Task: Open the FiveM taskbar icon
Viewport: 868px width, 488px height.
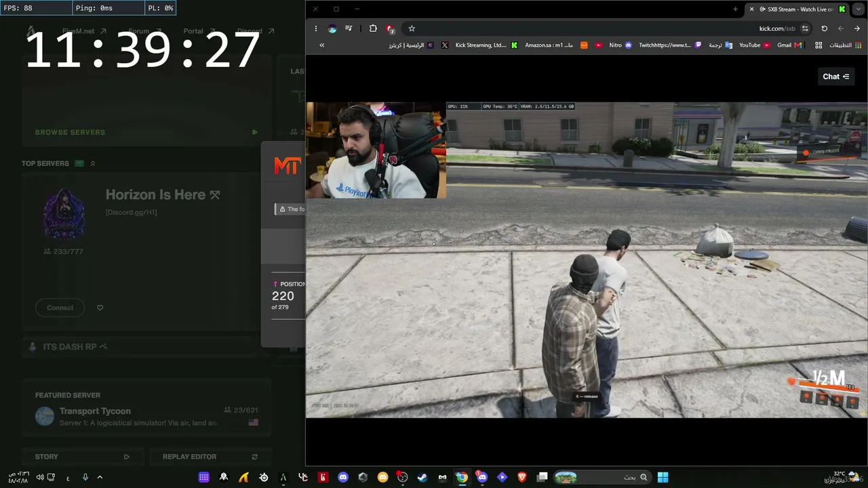Action: [283, 477]
